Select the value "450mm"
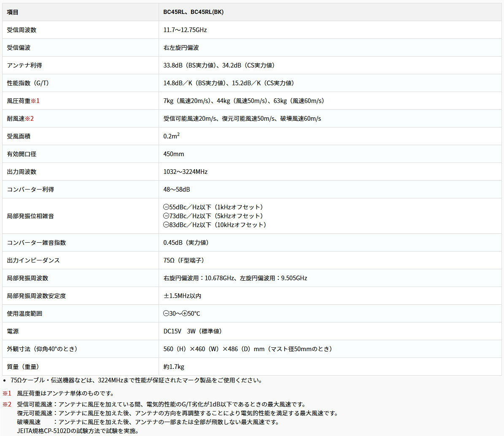This screenshot has height=436, width=504. pos(174,154)
